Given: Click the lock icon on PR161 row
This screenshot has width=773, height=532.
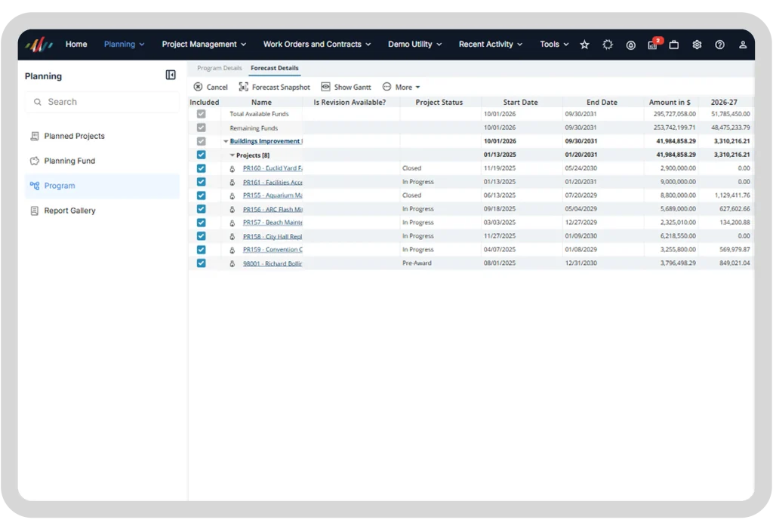Looking at the screenshot, I should (233, 183).
